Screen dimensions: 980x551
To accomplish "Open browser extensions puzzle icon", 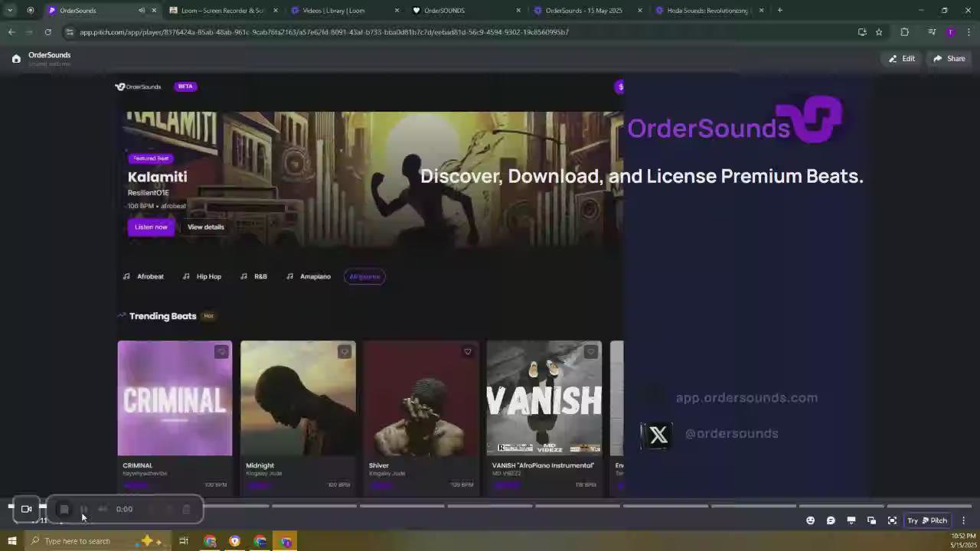I will [904, 32].
